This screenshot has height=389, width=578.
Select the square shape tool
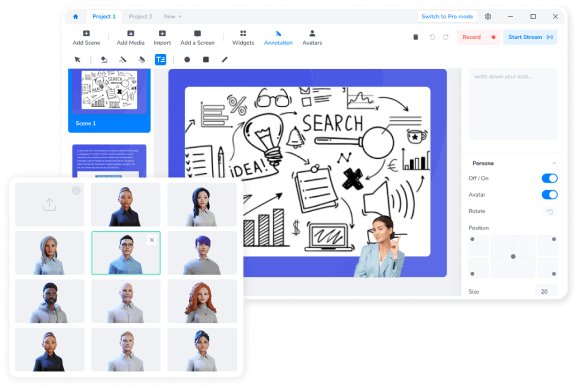(x=206, y=59)
